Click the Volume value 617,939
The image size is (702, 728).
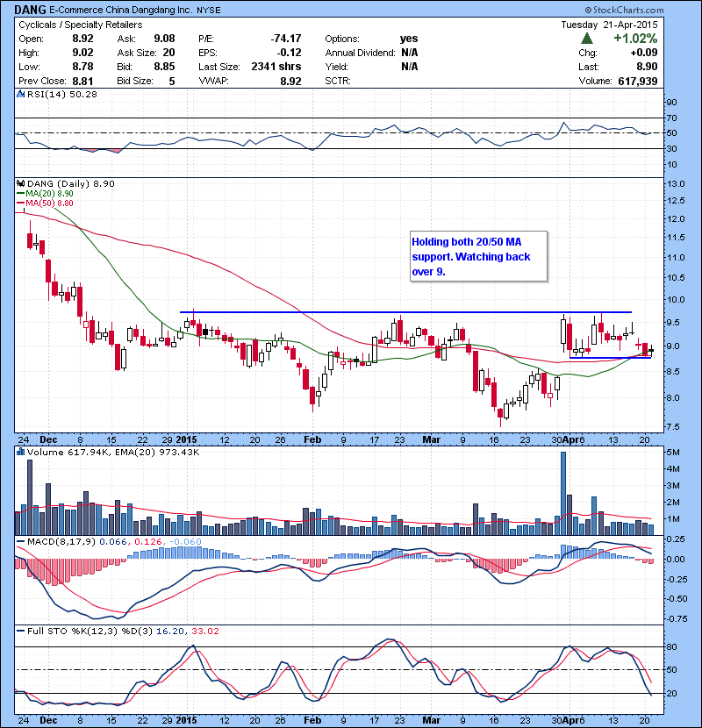(638, 81)
